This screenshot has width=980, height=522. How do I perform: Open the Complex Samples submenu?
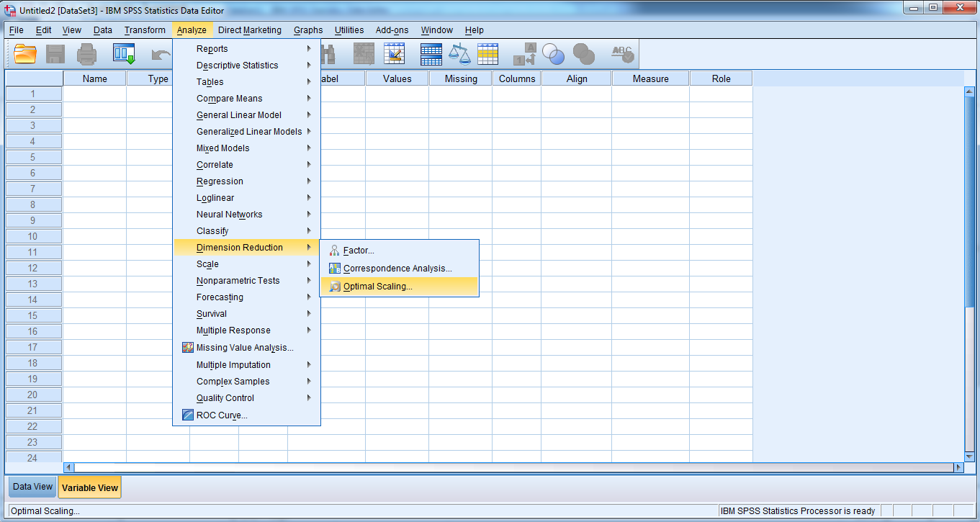tap(246, 382)
